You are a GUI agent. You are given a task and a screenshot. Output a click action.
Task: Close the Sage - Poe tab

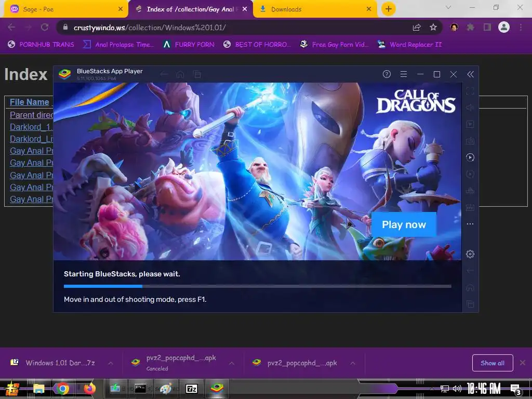pyautogui.click(x=121, y=9)
